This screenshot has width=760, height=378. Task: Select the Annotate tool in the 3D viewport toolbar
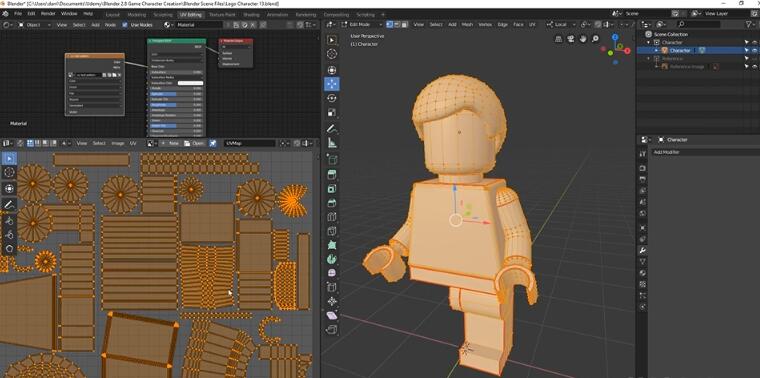pyautogui.click(x=332, y=129)
